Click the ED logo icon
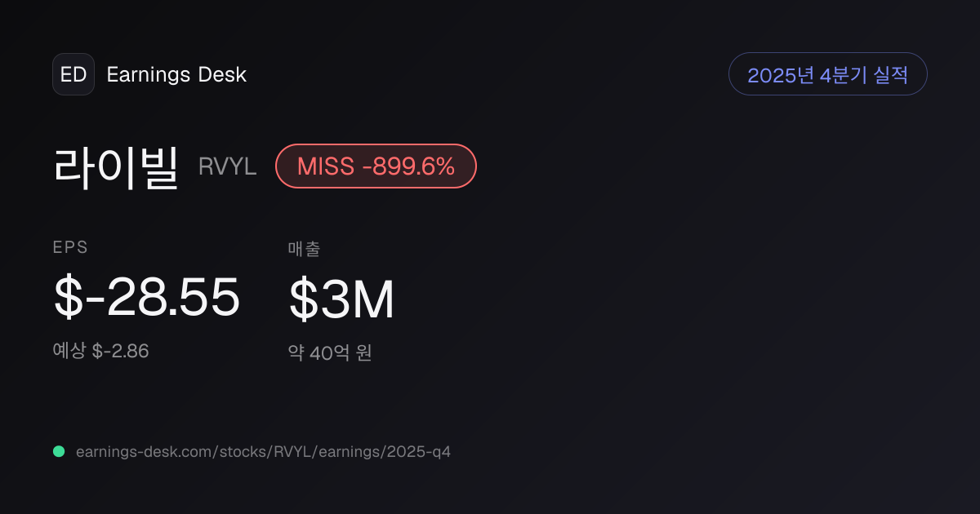 pos(73,74)
